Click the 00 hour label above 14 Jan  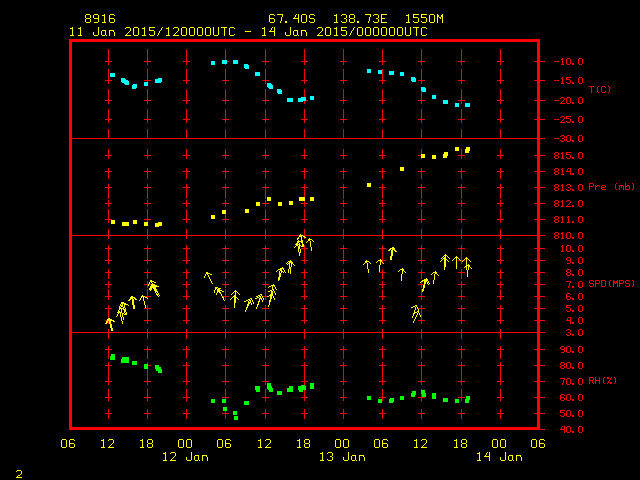(x=499, y=444)
